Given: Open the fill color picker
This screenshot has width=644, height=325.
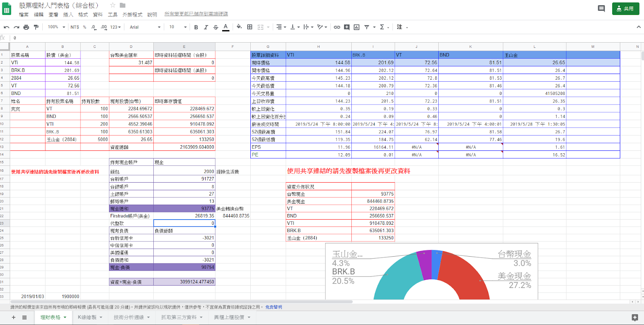Looking at the screenshot, I should (x=239, y=27).
